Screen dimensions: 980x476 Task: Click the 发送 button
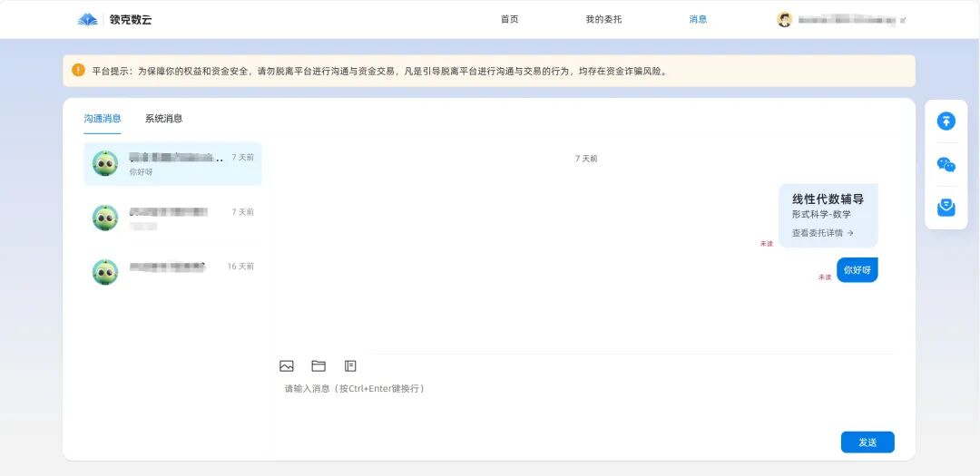point(867,442)
